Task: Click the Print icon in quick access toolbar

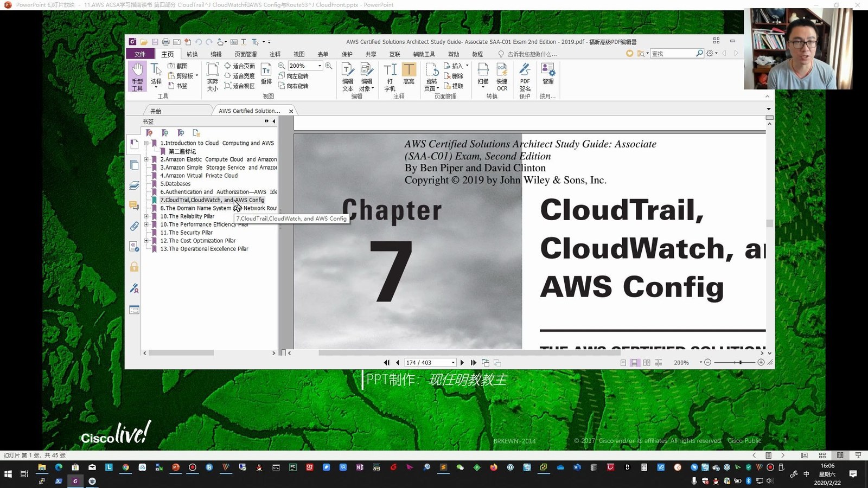Action: click(x=165, y=42)
